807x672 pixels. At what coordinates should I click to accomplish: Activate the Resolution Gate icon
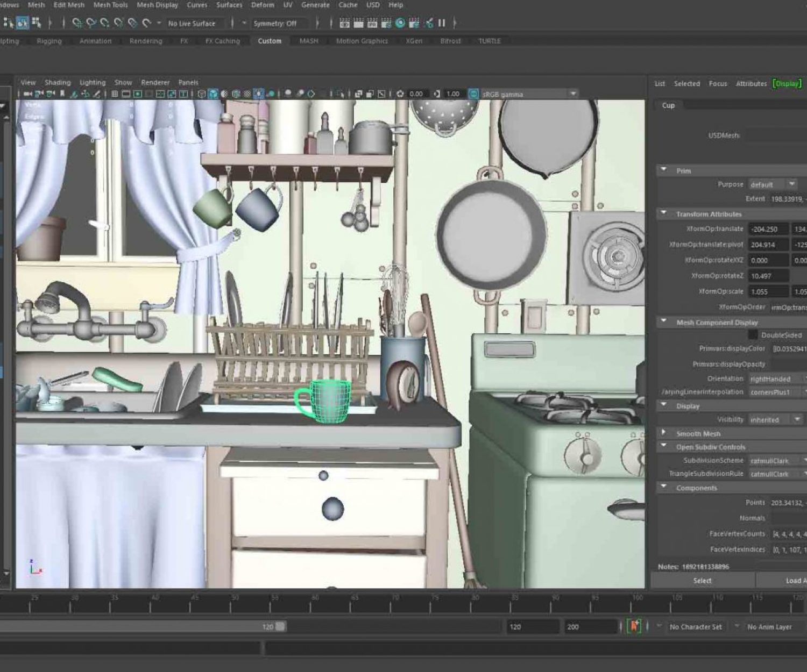click(137, 94)
